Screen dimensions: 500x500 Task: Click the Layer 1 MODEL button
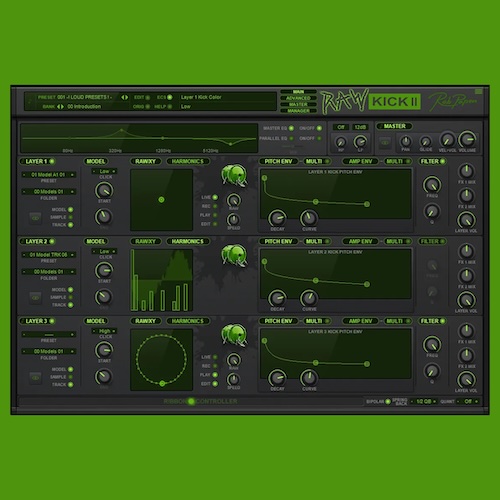point(95,161)
